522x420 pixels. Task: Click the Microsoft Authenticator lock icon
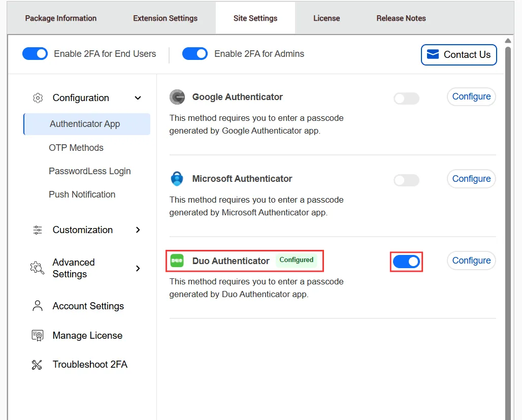pos(177,179)
